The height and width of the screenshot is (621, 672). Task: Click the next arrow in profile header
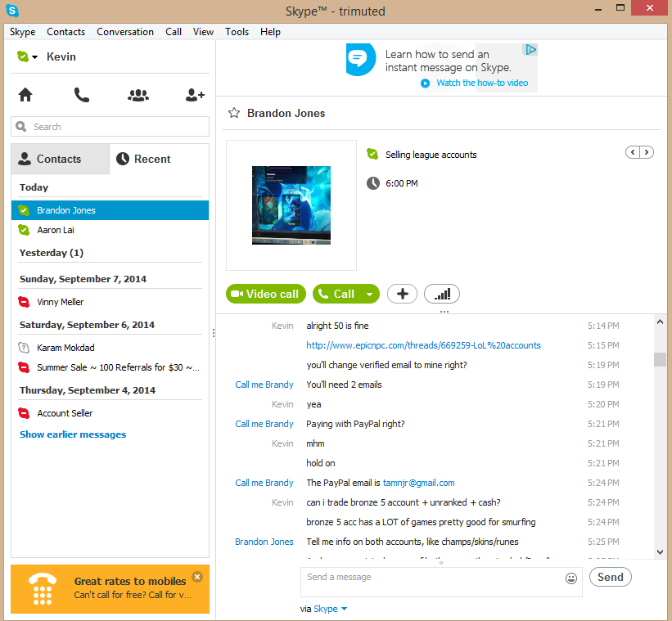tap(647, 152)
